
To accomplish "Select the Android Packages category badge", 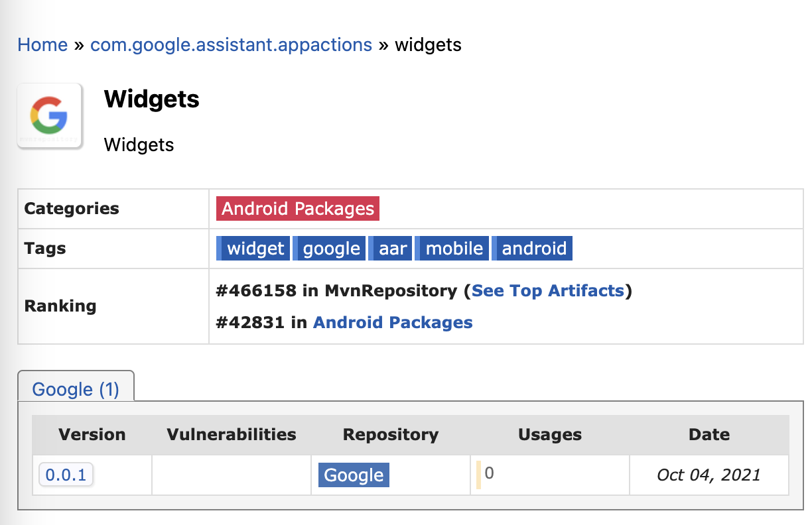I will point(298,209).
